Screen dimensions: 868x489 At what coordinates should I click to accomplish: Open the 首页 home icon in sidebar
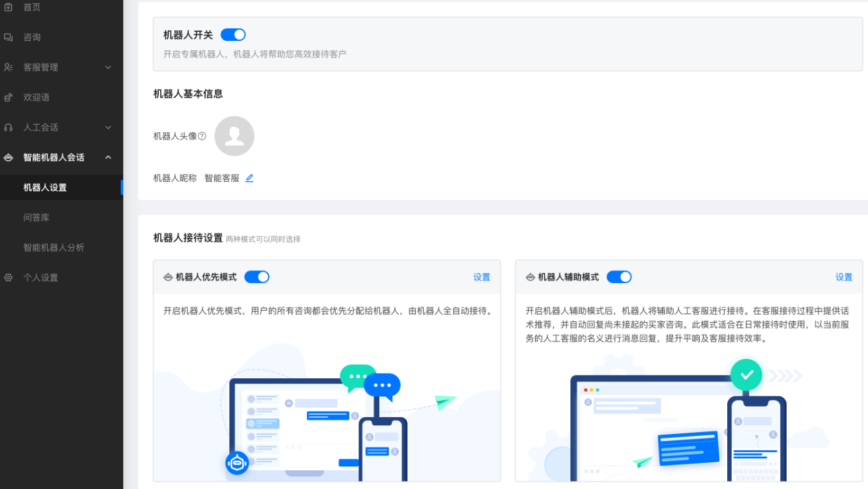pos(9,7)
